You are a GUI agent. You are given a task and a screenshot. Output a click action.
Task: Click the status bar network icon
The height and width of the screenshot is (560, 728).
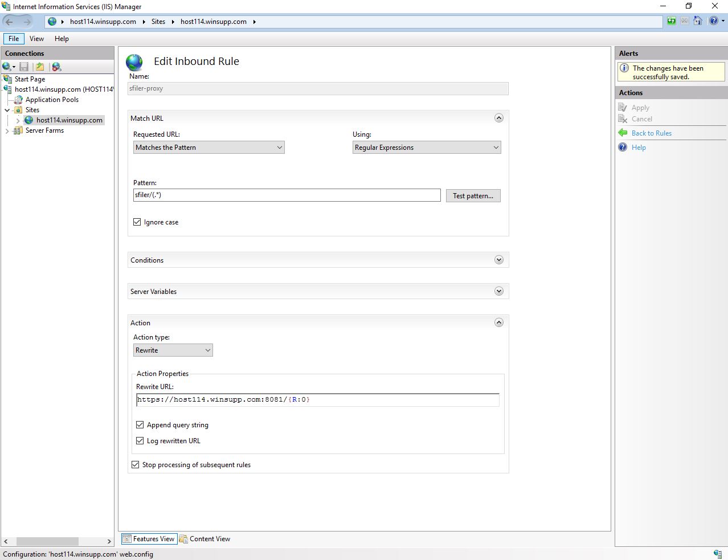pyautogui.click(x=717, y=554)
